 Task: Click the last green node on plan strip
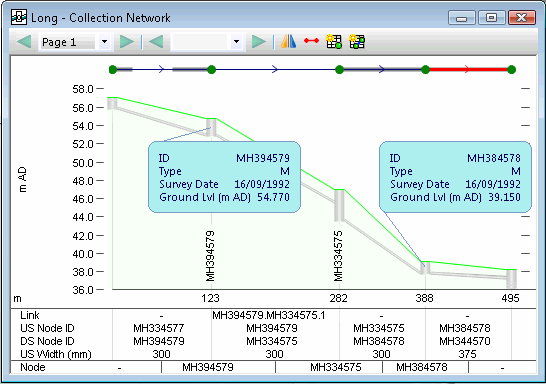click(511, 70)
